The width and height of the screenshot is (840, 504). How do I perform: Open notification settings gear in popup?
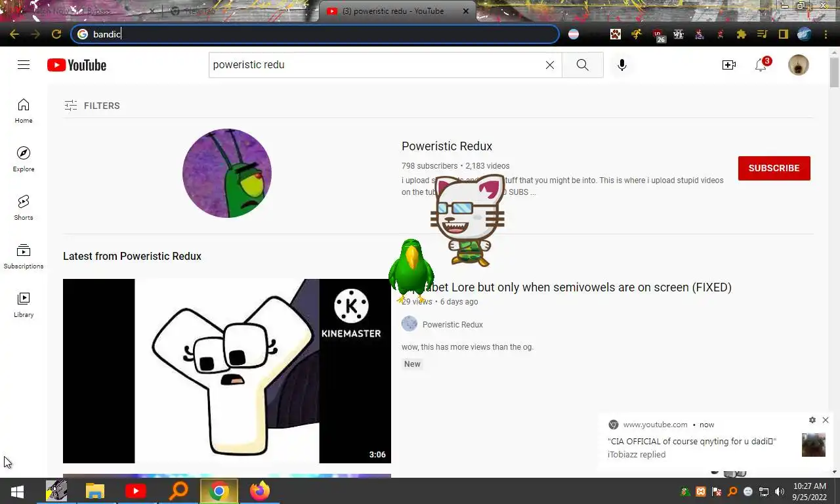point(812,420)
